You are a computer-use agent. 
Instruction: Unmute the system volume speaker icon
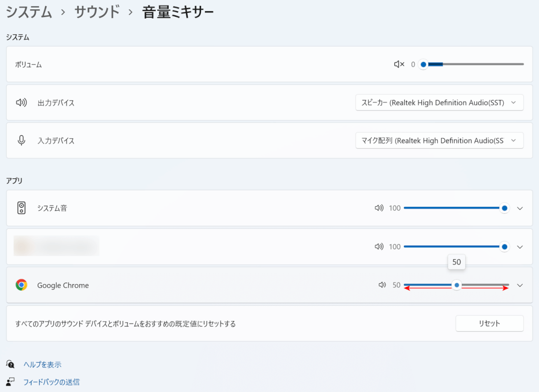point(399,64)
